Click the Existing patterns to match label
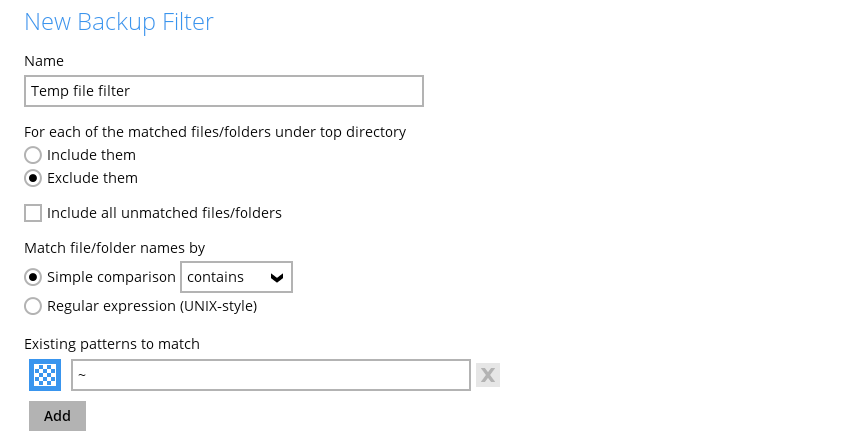 pos(112,344)
